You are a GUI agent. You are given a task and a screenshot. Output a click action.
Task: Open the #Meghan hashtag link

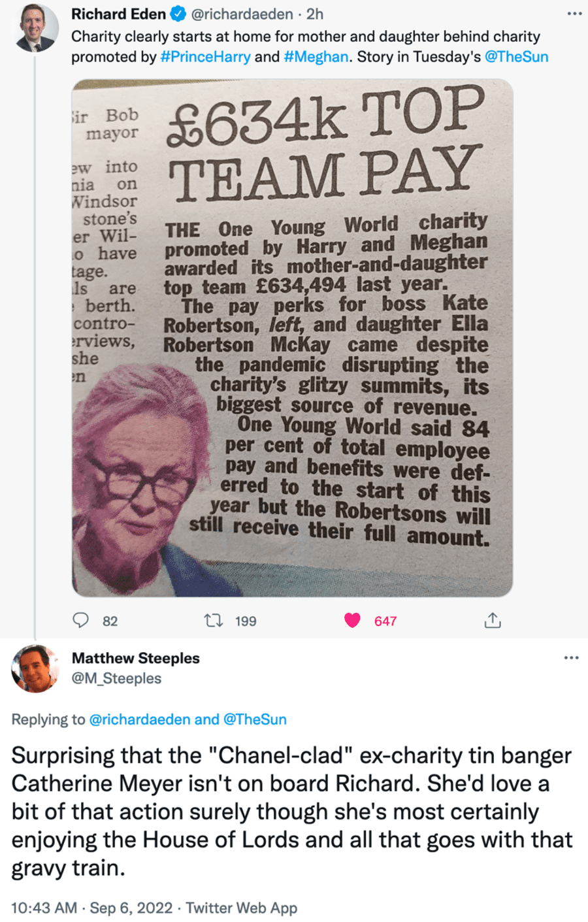[316, 57]
